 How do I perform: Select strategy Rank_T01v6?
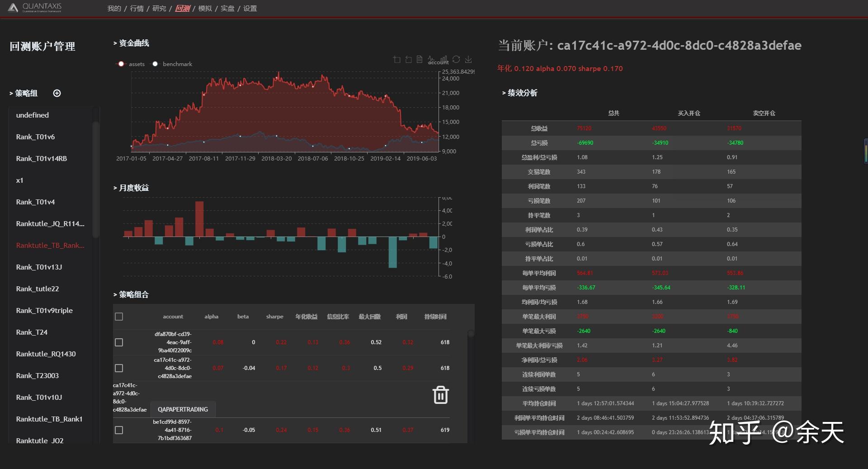coord(35,137)
